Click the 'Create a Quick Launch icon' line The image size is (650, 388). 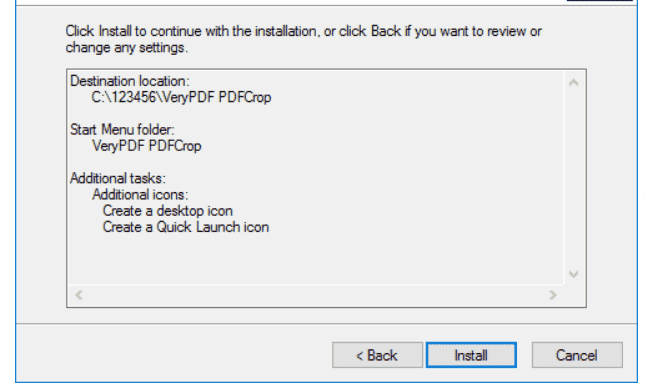pos(186,227)
